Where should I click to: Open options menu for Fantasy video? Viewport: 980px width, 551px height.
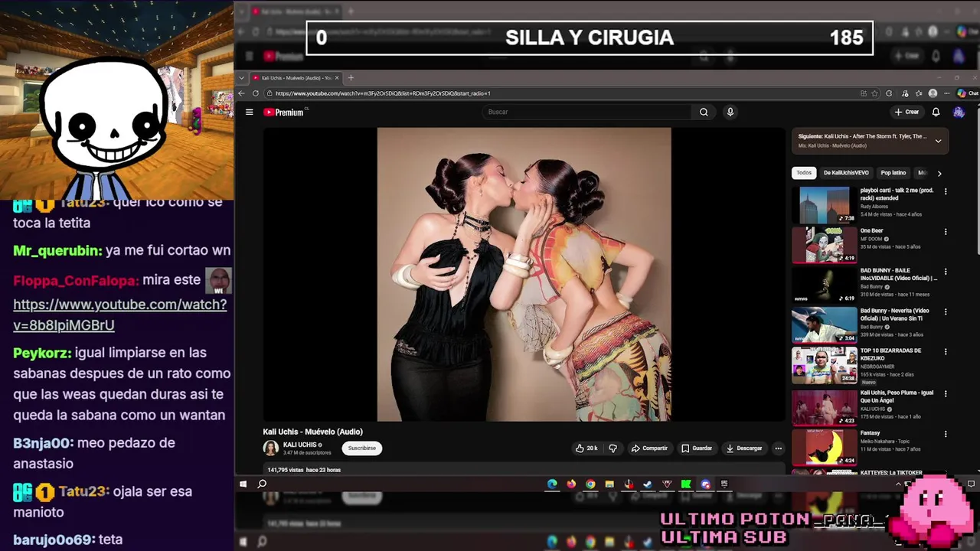[946, 434]
